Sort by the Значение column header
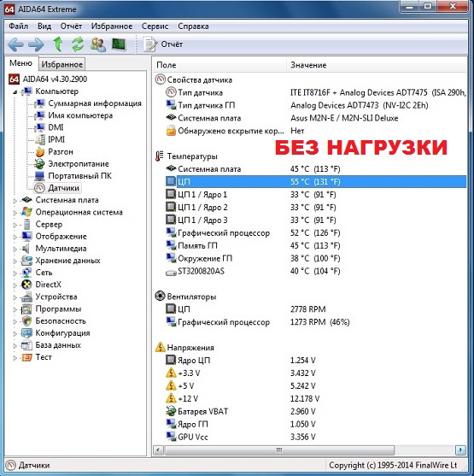The height and width of the screenshot is (476, 474). click(x=377, y=65)
